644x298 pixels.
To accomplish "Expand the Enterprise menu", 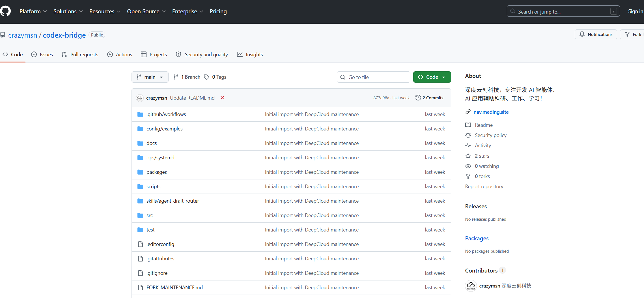I will [188, 11].
